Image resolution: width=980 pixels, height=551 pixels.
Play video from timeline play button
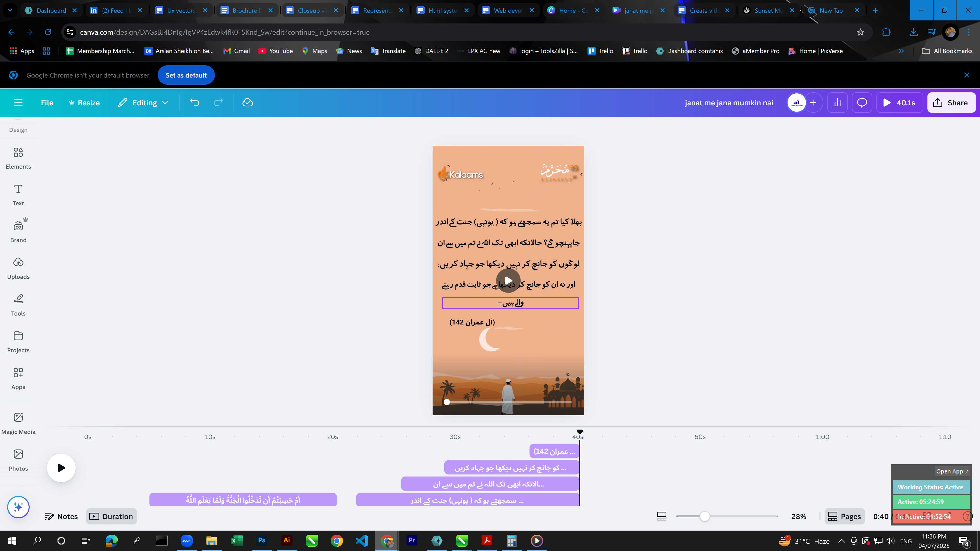point(61,468)
